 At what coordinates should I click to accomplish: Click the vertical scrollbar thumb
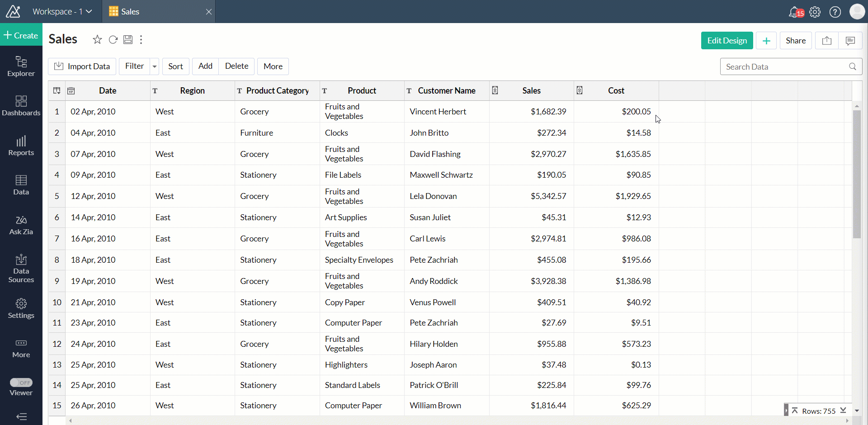click(x=856, y=174)
